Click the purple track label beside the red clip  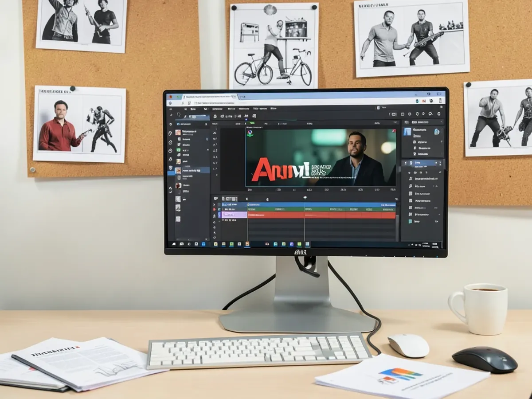233,215
